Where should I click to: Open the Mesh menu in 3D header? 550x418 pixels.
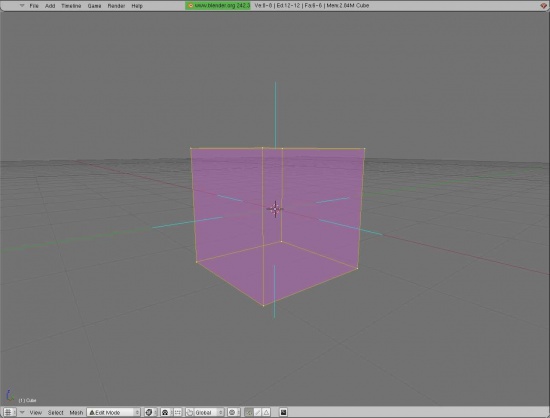(76, 412)
